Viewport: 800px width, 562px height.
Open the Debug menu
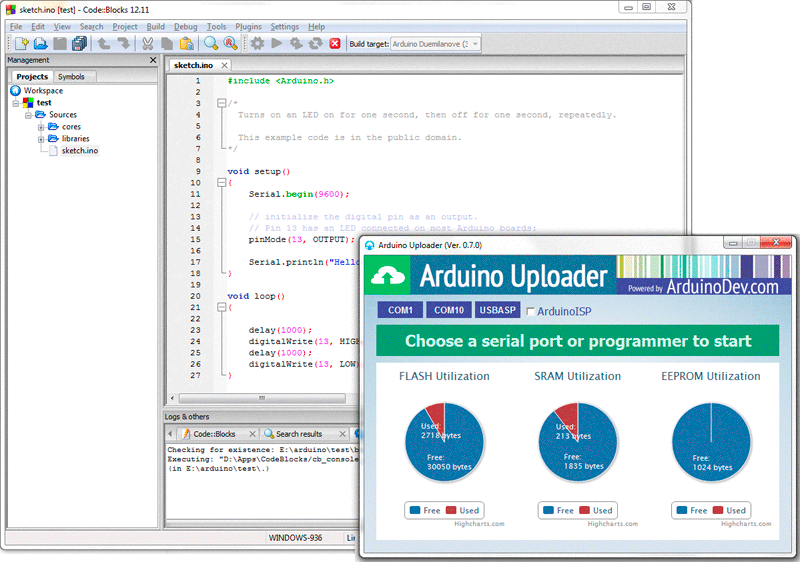point(185,27)
